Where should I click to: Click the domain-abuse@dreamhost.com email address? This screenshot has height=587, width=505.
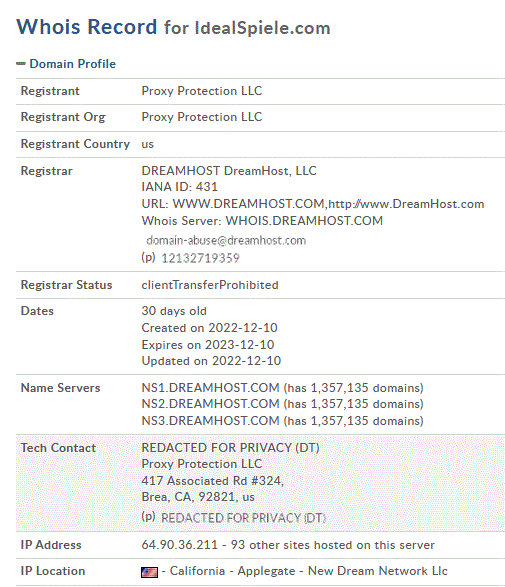(226, 240)
